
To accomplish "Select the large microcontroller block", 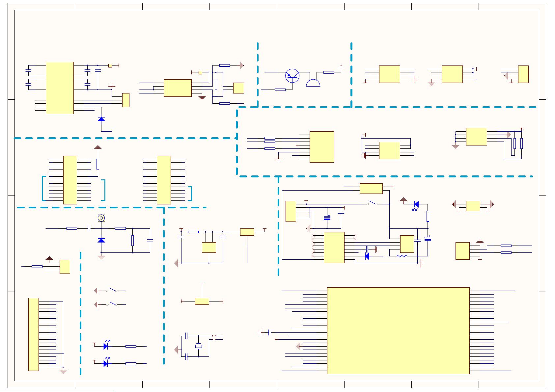I will (x=398, y=330).
